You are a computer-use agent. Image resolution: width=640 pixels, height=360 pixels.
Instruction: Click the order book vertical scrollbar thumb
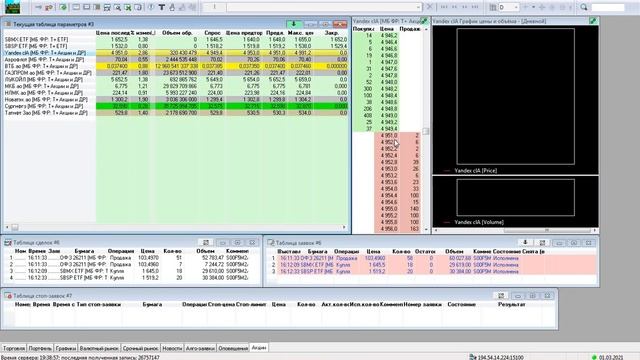[x=426, y=131]
